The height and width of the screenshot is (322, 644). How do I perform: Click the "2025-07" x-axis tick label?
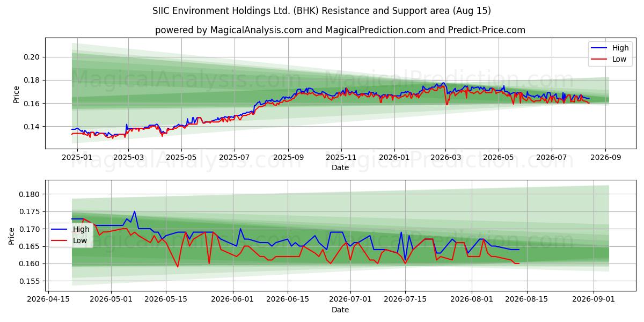235,157
